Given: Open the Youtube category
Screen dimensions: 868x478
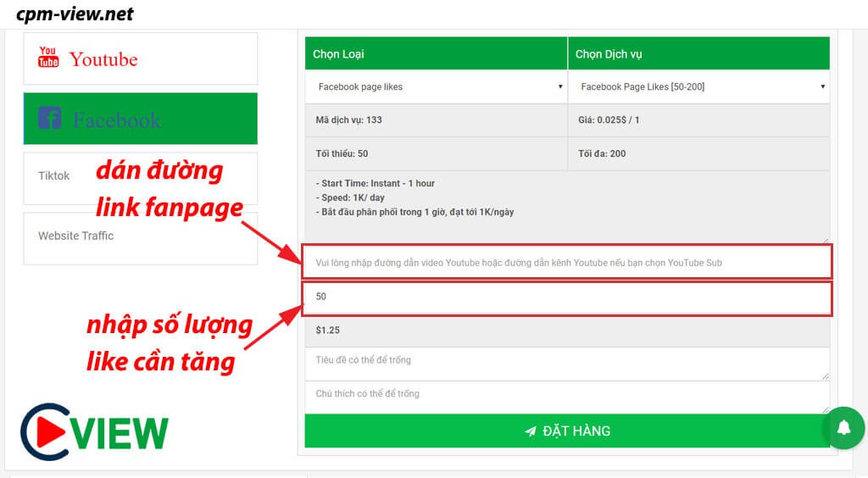Looking at the screenshot, I should click(x=141, y=58).
